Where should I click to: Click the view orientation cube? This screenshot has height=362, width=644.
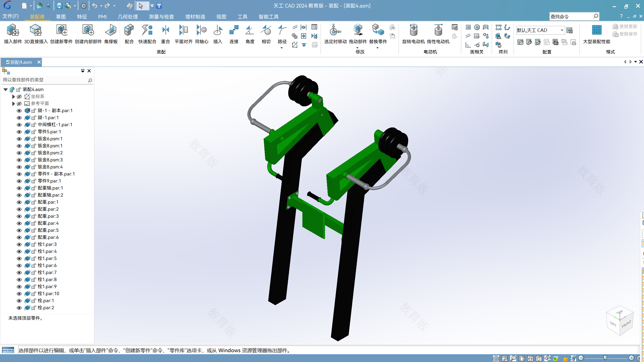pyautogui.click(x=620, y=321)
